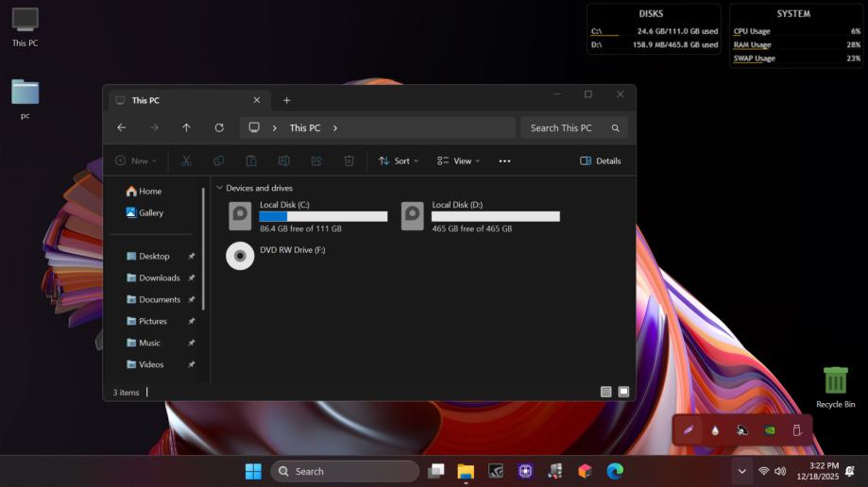
Task: Go up one folder level
Action: tap(186, 128)
